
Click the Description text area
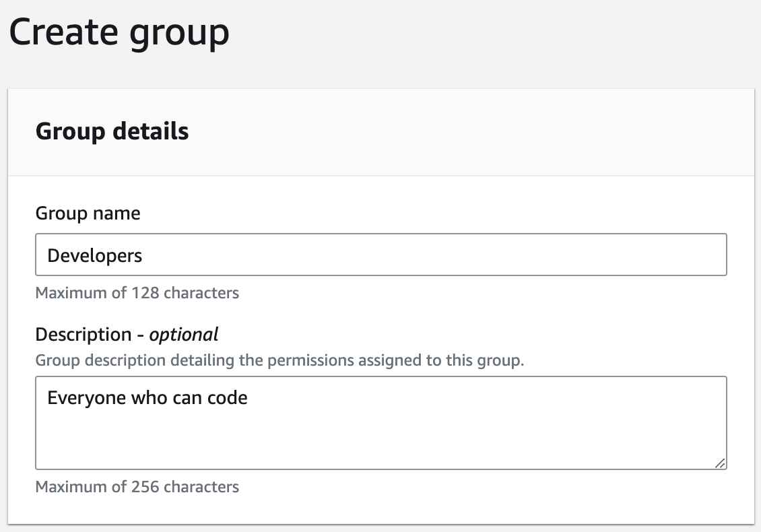point(380,431)
